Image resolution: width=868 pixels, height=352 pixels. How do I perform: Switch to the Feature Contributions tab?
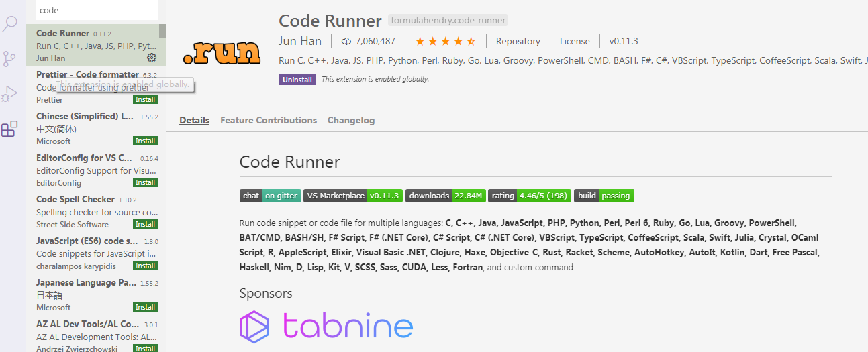pyautogui.click(x=269, y=121)
